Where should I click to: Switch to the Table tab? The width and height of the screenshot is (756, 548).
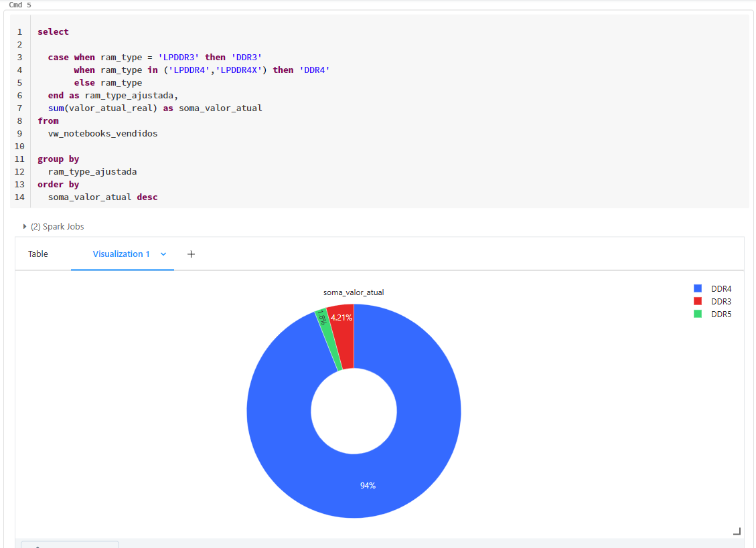pos(38,254)
